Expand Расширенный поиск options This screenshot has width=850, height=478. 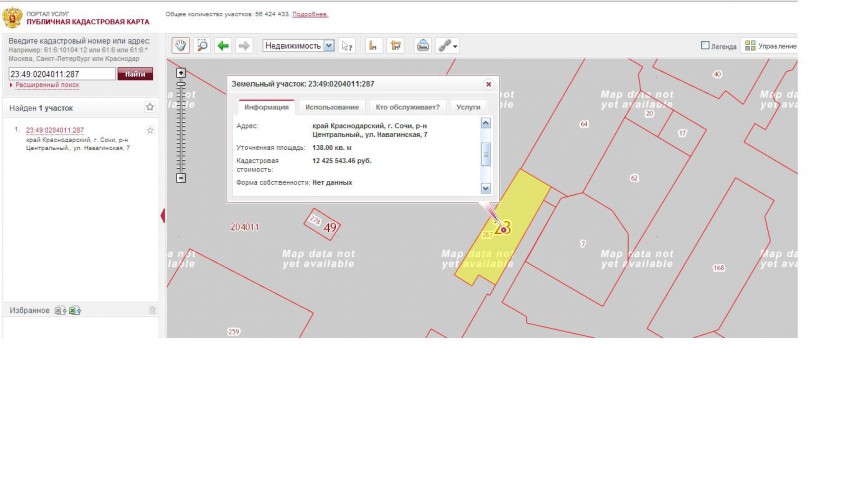[45, 85]
